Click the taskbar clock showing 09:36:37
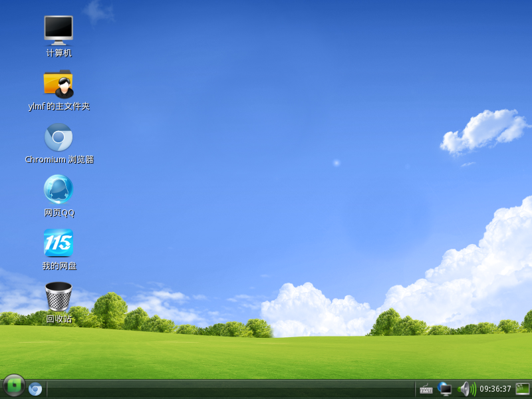This screenshot has width=532, height=399. [x=495, y=389]
